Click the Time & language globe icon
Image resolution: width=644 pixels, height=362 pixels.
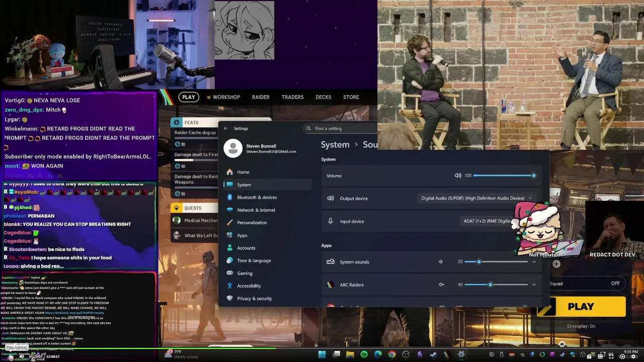[230, 260]
